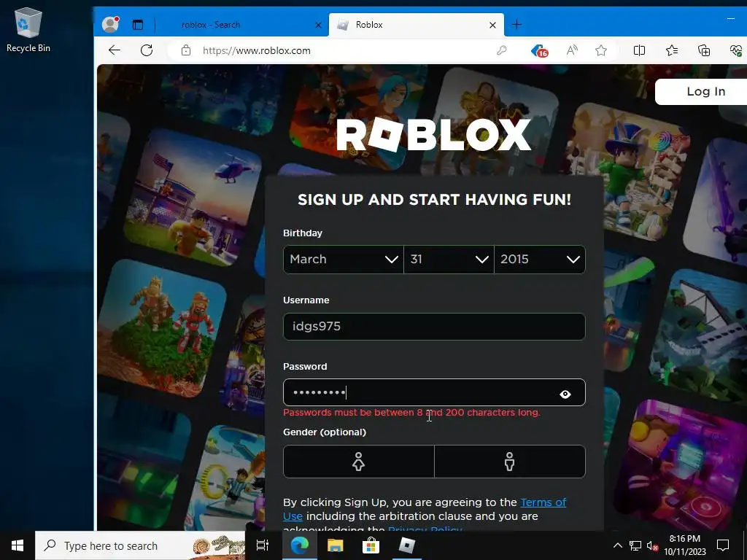
Task: Open Collections panel
Action: pyautogui.click(x=704, y=50)
